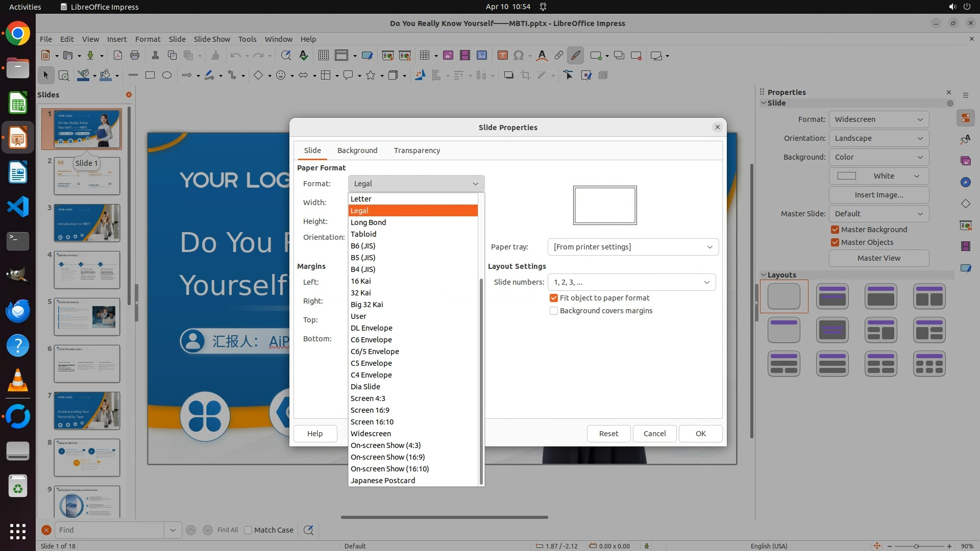Image resolution: width=980 pixels, height=551 pixels.
Task: Expand the Slide numbers dropdown
Action: [631, 282]
